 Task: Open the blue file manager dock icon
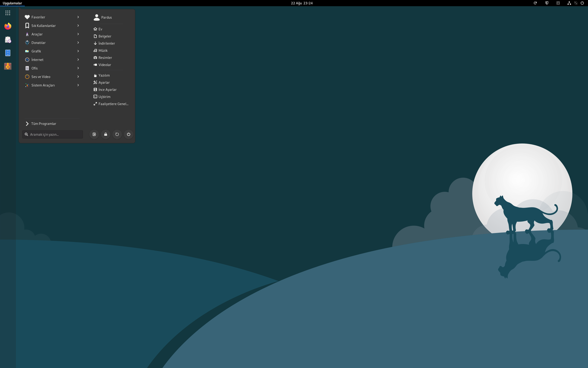point(8,53)
